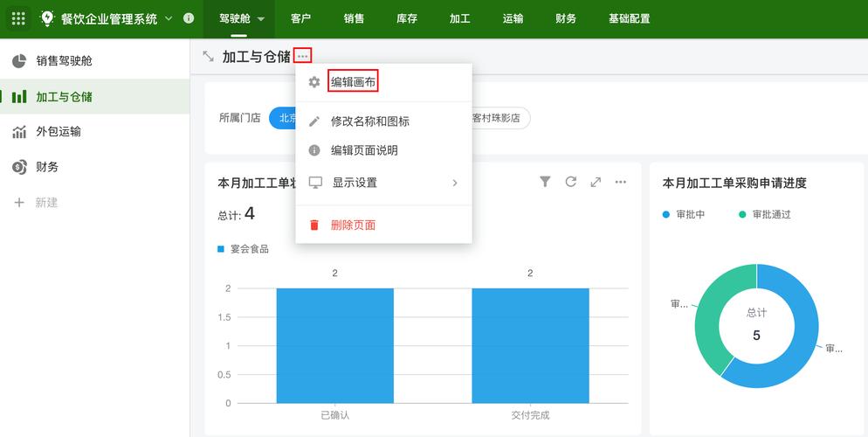
Task: Switch to the 销售 tab
Action: 354,18
